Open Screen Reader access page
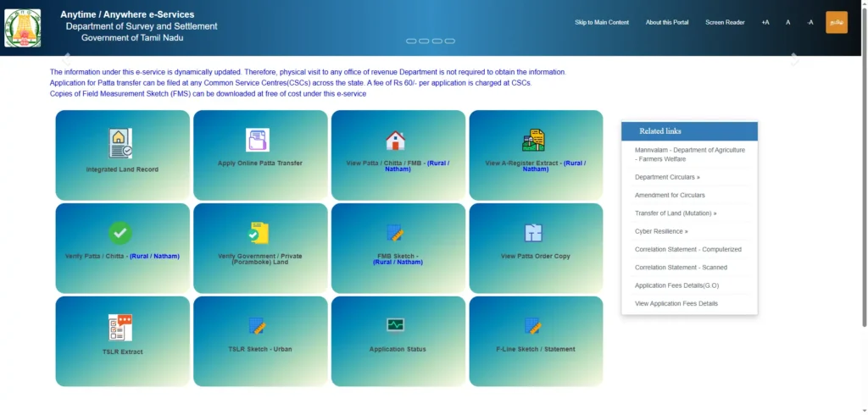Screen dimensions: 868x415 click(x=725, y=23)
